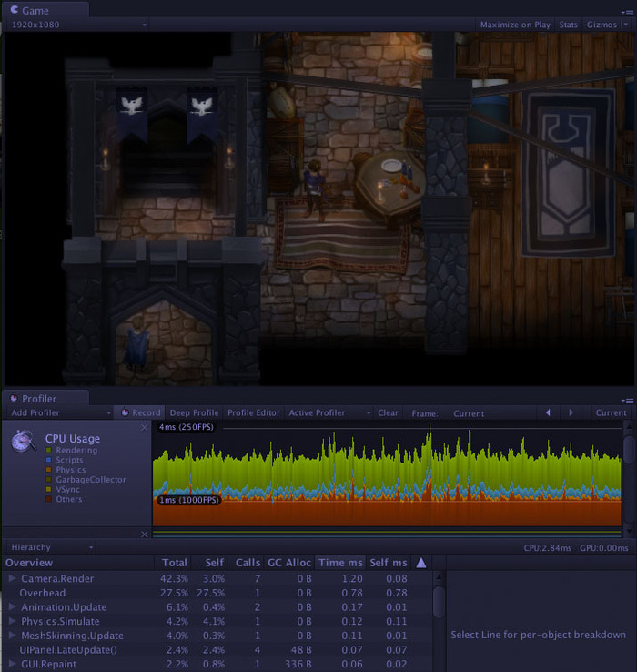This screenshot has width=637, height=672.
Task: Sort by the Self column
Action: click(x=210, y=563)
